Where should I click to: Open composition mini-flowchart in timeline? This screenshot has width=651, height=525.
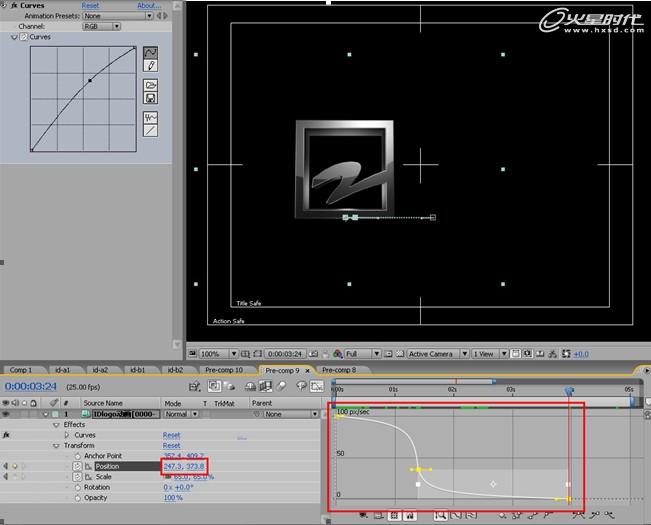click(194, 387)
